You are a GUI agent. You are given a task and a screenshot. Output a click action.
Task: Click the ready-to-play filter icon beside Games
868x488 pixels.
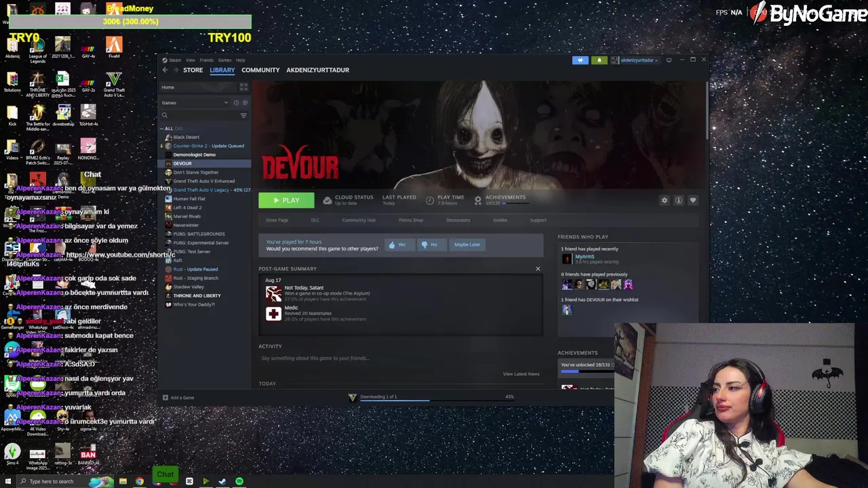pyautogui.click(x=245, y=102)
